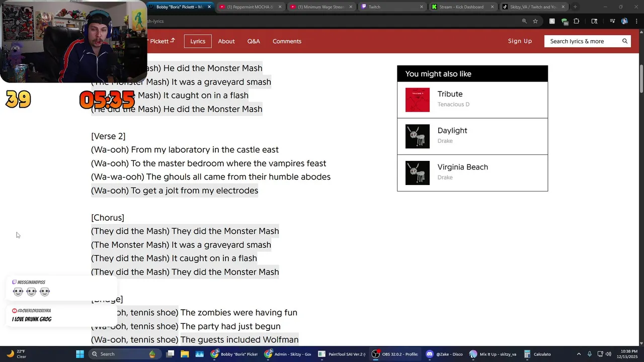Open the browser Extensions puzzle icon
The image size is (644, 362).
point(577,21)
